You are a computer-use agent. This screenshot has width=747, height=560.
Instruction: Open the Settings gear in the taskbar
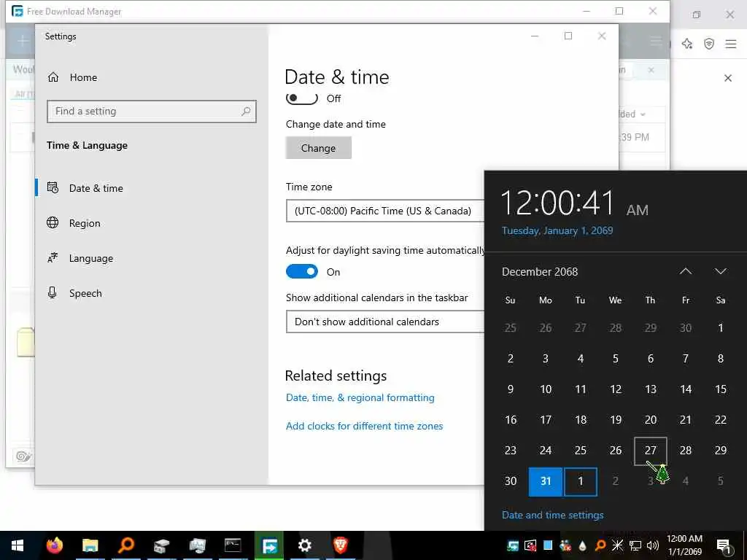pos(304,545)
